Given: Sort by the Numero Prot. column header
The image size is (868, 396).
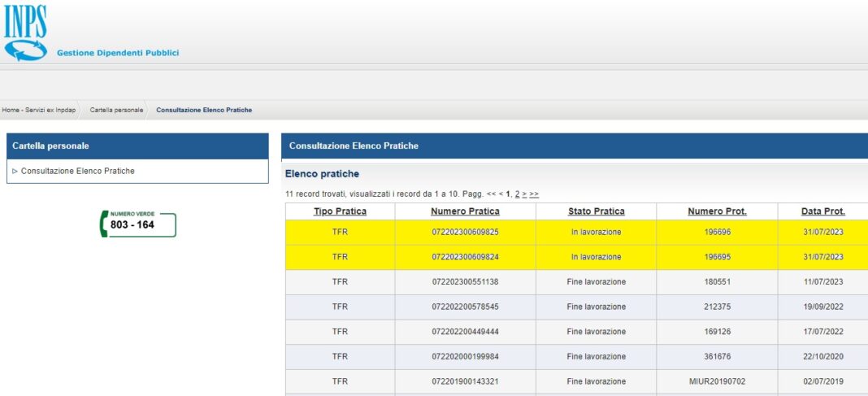Looking at the screenshot, I should pos(717,211).
